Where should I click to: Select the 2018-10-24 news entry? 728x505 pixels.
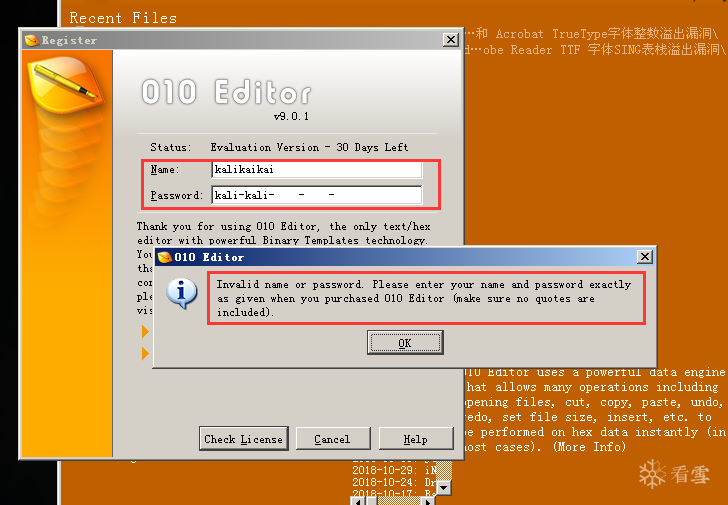pyautogui.click(x=395, y=482)
